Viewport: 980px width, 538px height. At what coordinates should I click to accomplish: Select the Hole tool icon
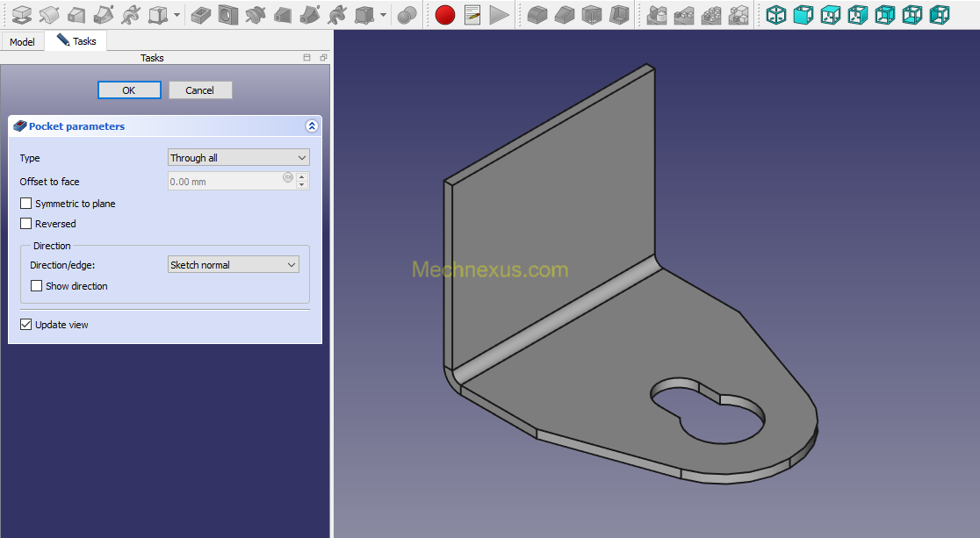(228, 14)
